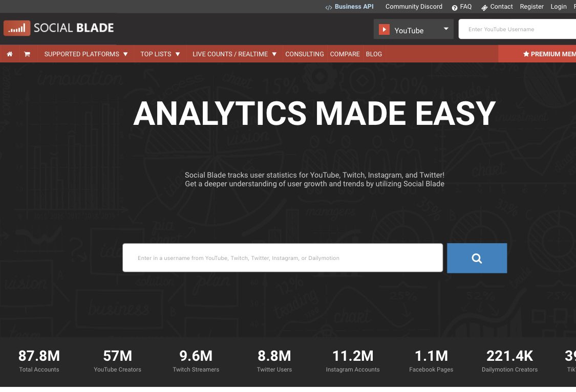This screenshot has width=576, height=392.
Task: Click the Login link
Action: pyautogui.click(x=559, y=7)
